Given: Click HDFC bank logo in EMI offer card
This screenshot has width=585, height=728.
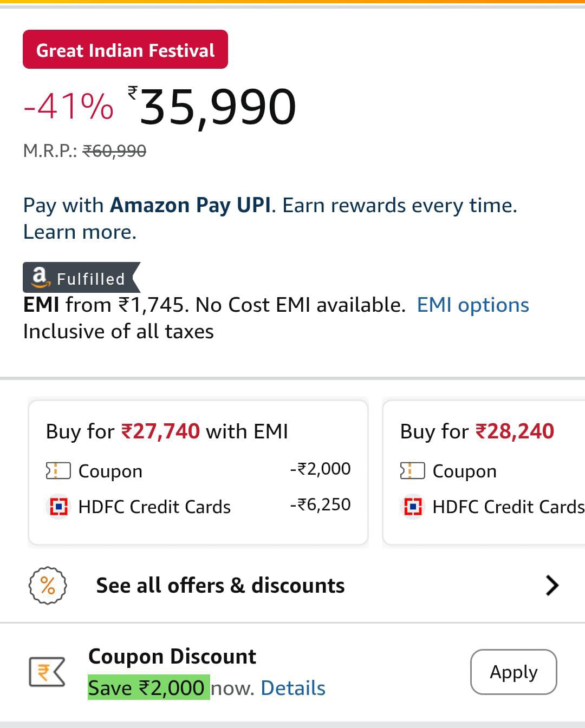Looking at the screenshot, I should 58,507.
